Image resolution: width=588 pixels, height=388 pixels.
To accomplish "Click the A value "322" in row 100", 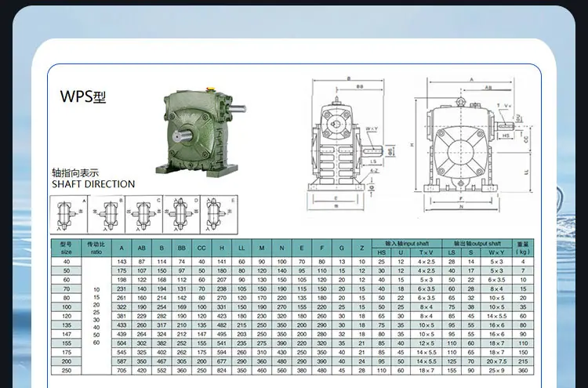I will point(122,307).
